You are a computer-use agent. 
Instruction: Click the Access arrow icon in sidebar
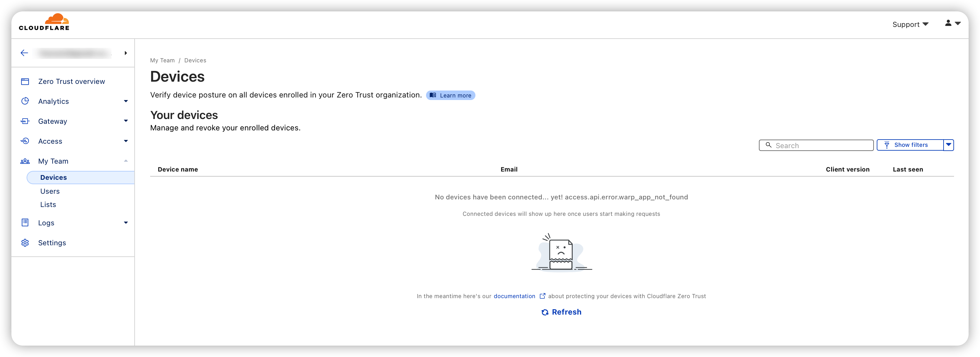25,141
